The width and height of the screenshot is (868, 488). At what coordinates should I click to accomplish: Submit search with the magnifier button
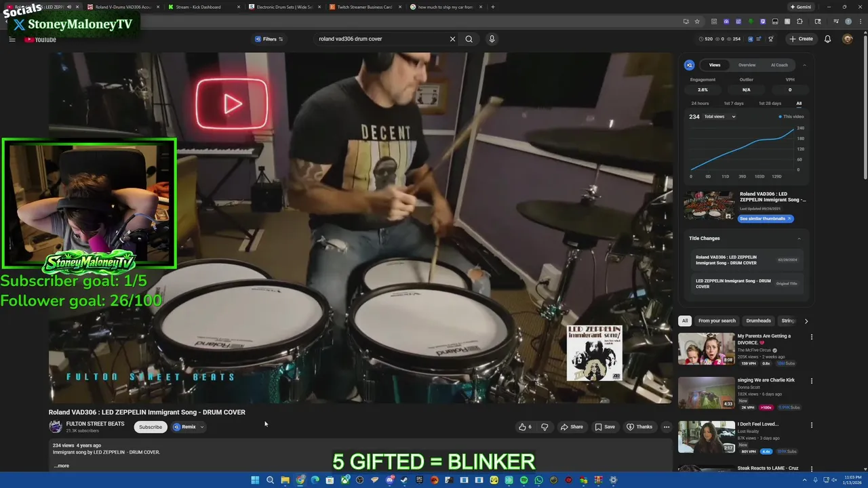tap(469, 39)
